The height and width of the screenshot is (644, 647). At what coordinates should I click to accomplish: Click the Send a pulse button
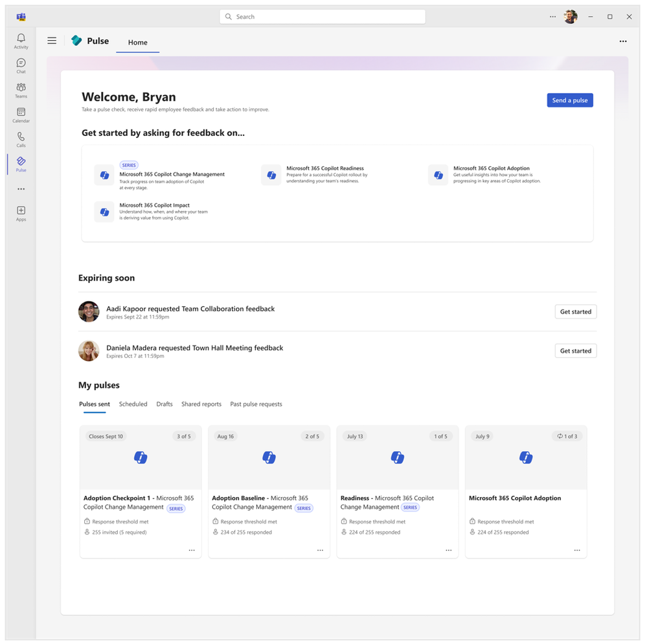click(x=570, y=100)
